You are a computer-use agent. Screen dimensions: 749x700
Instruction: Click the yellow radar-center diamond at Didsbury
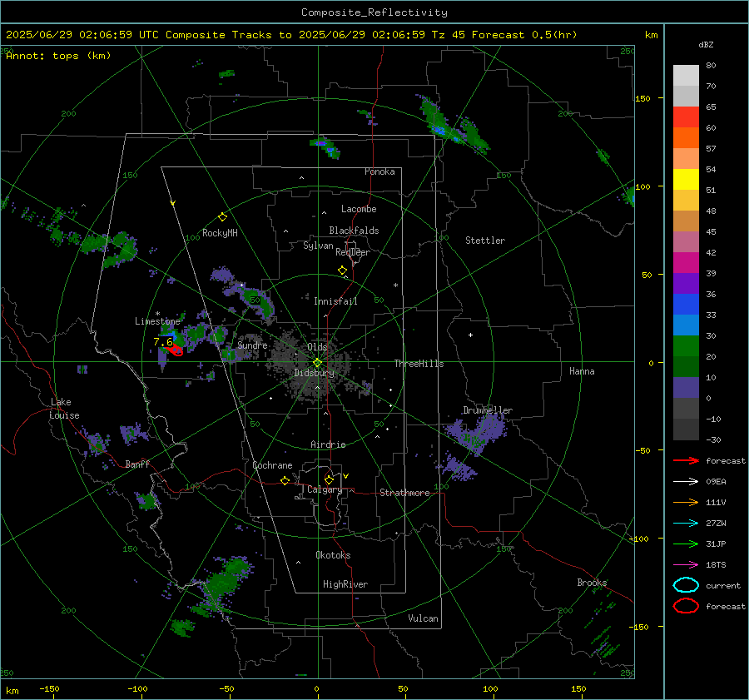[x=317, y=363]
